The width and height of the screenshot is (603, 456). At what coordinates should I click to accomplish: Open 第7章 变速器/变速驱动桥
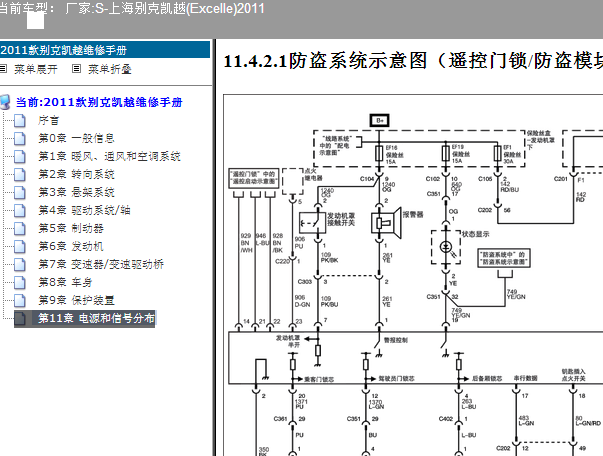point(101,265)
